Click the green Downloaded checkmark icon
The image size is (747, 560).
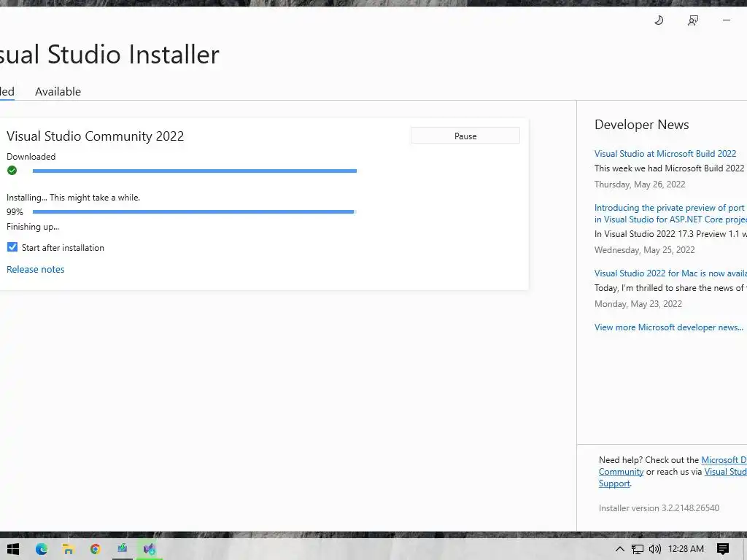click(x=12, y=171)
